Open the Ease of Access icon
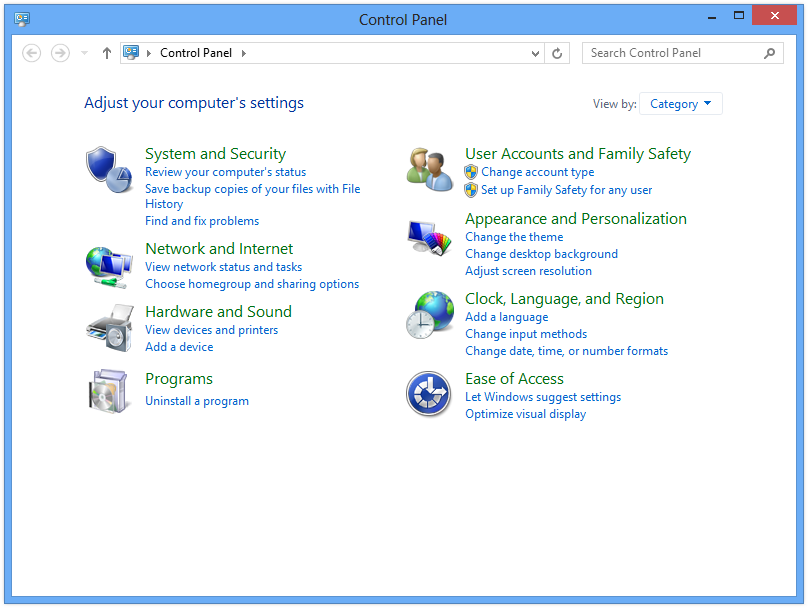 tap(428, 394)
